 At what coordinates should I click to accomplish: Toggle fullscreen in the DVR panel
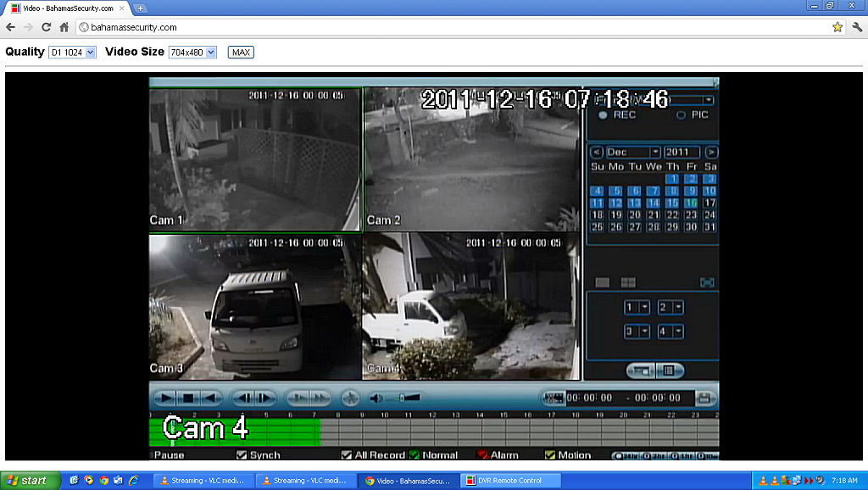[x=707, y=282]
